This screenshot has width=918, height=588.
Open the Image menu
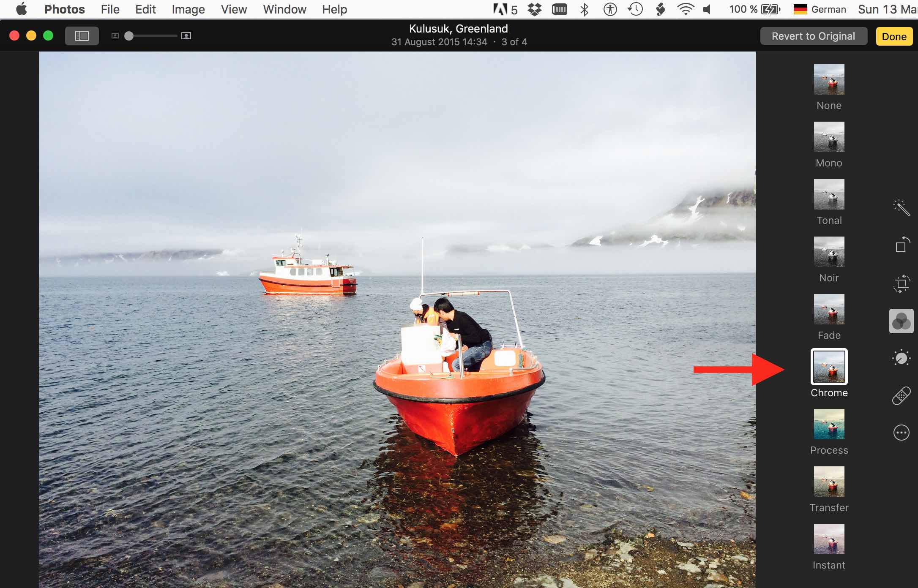188,9
